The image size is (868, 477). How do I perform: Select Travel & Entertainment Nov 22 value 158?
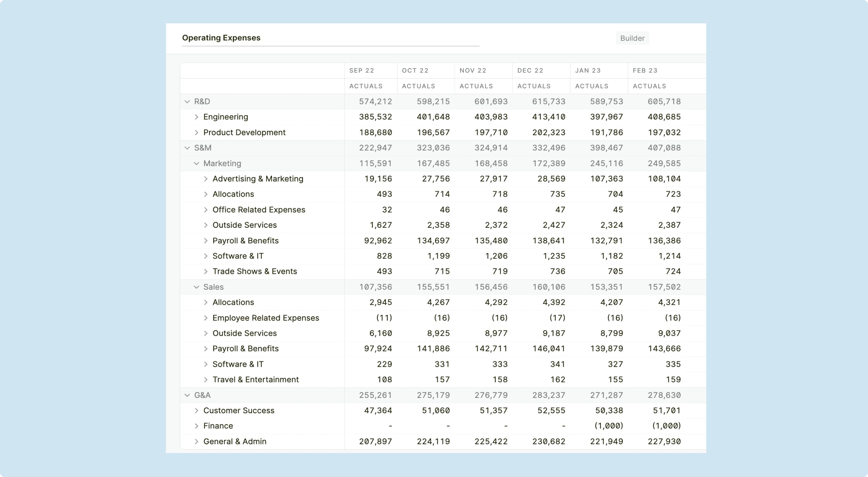pyautogui.click(x=500, y=380)
